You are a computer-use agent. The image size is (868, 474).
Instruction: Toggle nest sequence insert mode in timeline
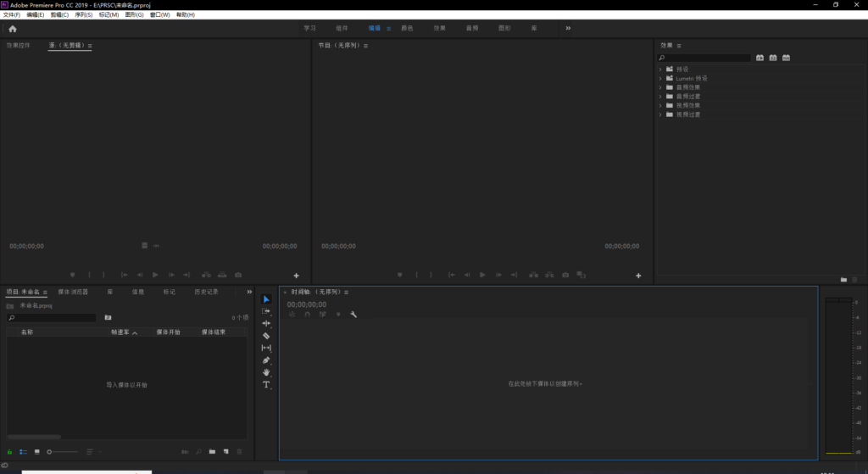(x=292, y=315)
